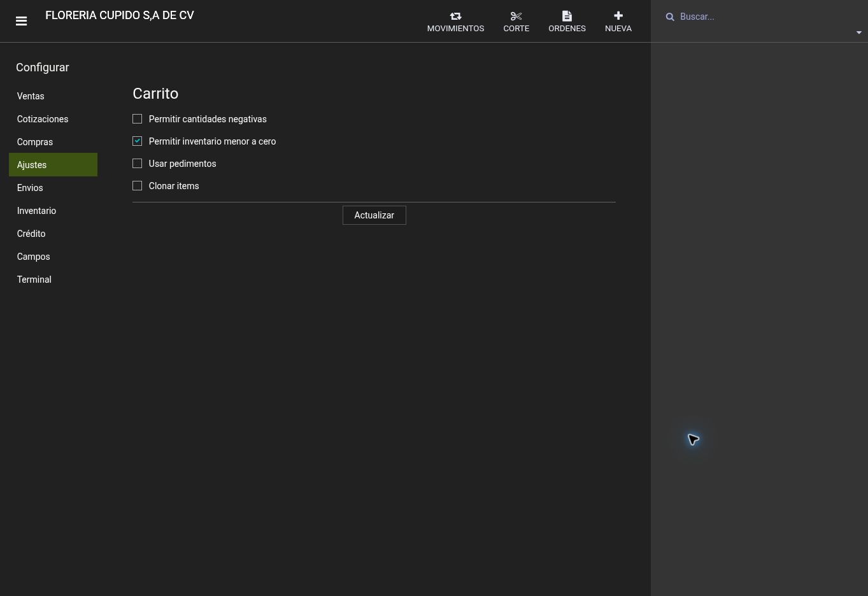This screenshot has width=868, height=596.
Task: Uncheck Permitir inventario menor a cero
Action: click(x=137, y=141)
